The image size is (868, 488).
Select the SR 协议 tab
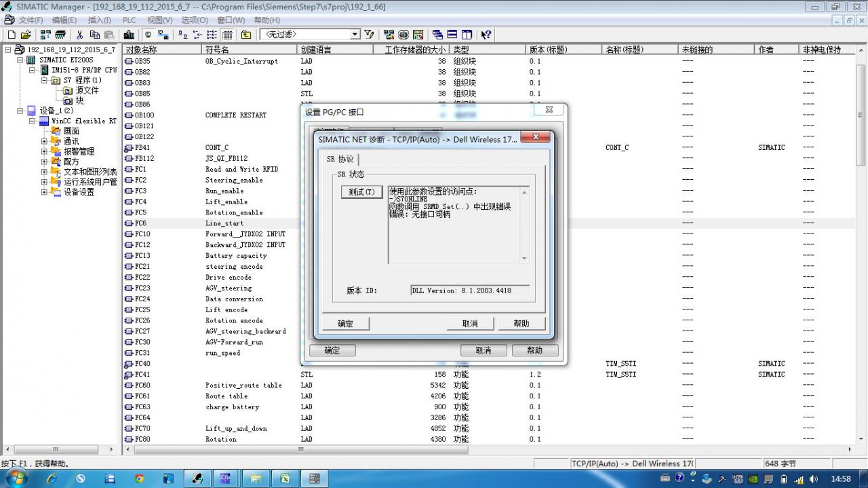340,159
